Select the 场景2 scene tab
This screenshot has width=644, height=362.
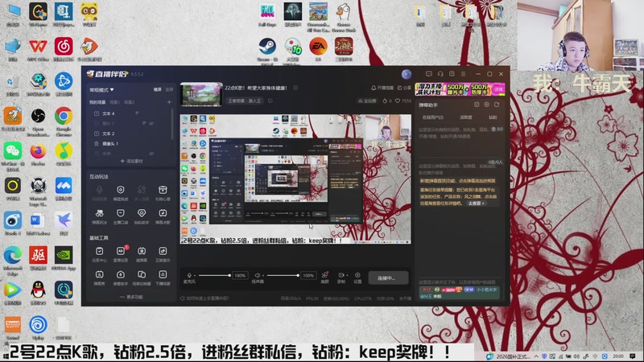(129, 102)
